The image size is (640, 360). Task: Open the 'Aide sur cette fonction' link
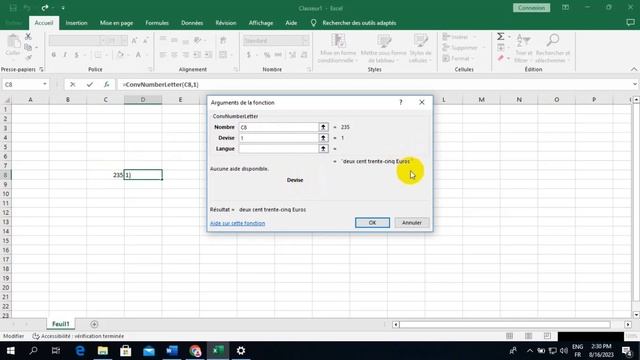[238, 223]
